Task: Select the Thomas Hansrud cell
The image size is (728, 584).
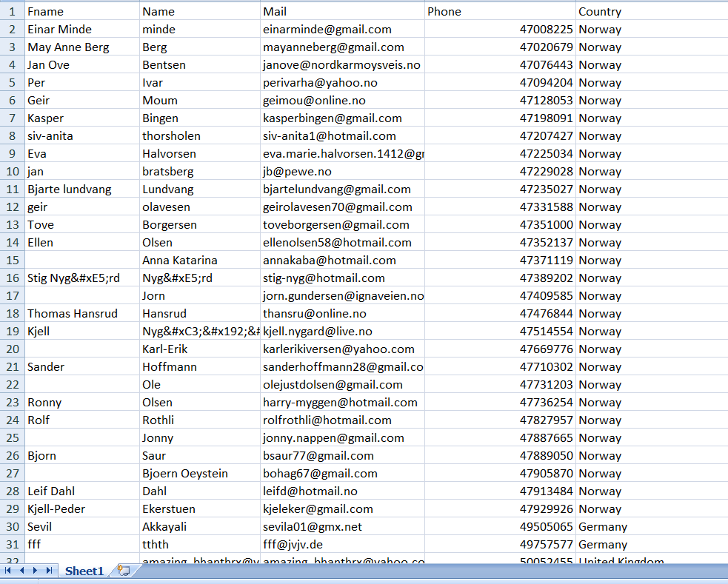Action: (x=82, y=314)
